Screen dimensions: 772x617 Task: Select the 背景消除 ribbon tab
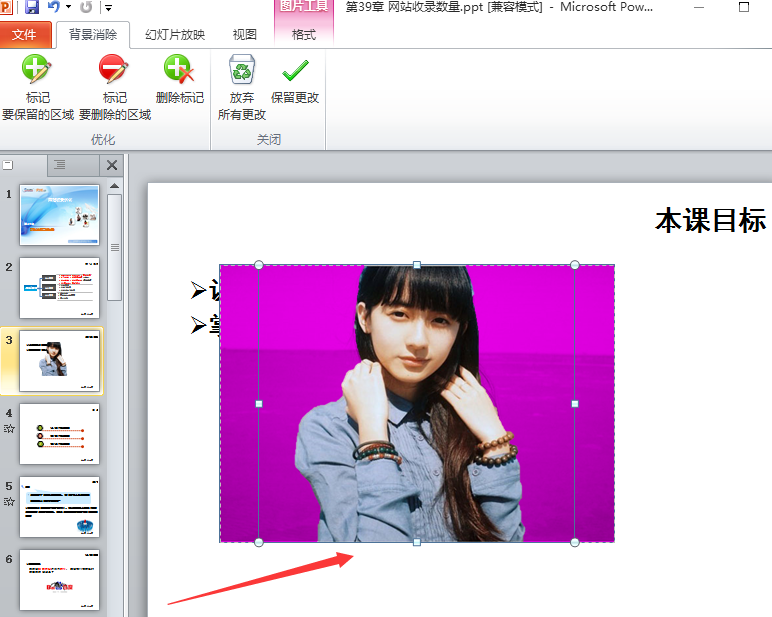point(93,34)
